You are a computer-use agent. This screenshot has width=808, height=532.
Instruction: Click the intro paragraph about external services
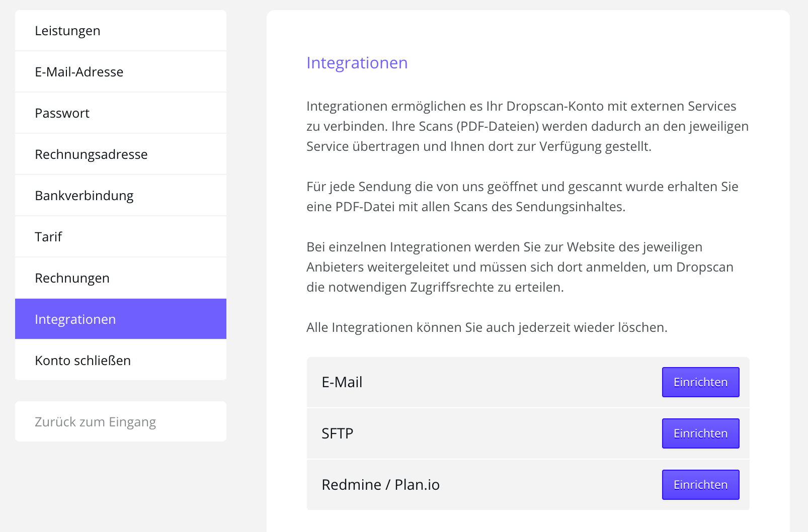click(x=527, y=126)
